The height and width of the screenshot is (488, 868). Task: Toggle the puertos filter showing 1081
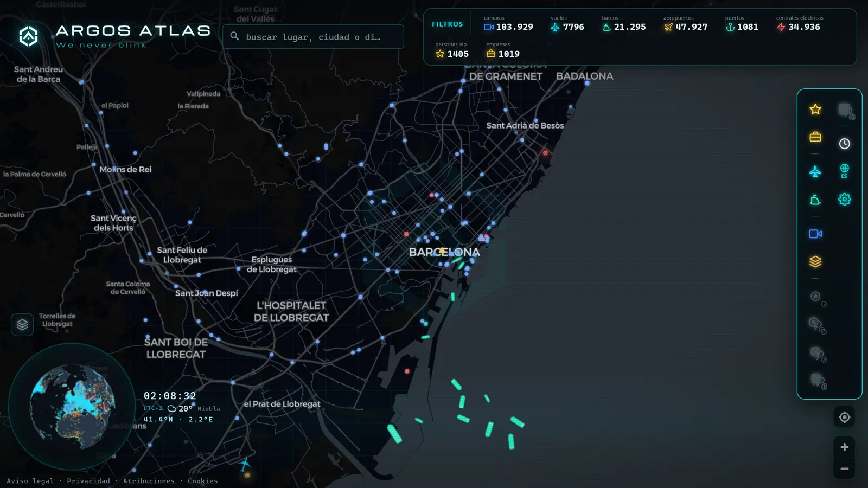(742, 23)
